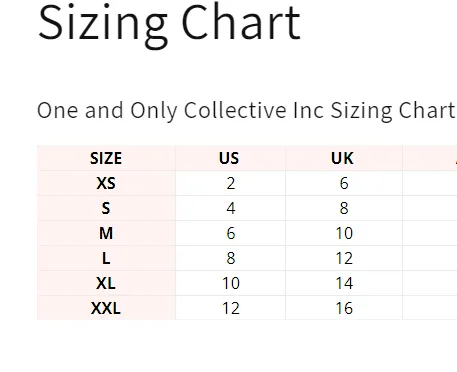The width and height of the screenshot is (457, 372).
Task: Click UK value 14 for XL
Action: point(344,283)
